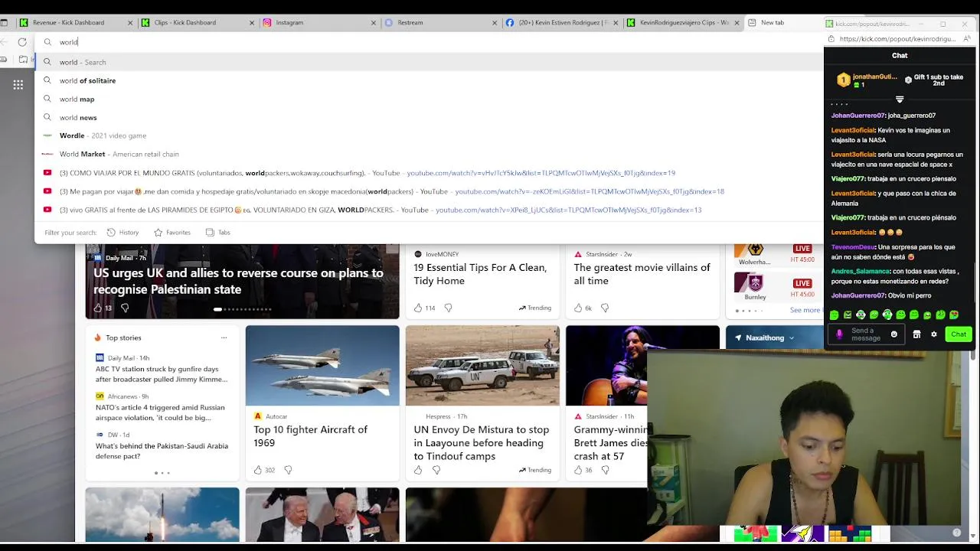Open the fighter aircraft thumbnail image
The width and height of the screenshot is (980, 551).
(x=322, y=366)
